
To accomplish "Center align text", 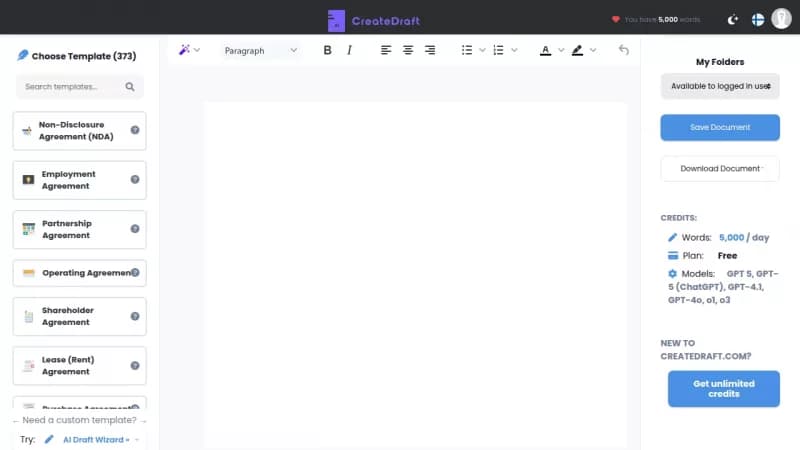I will pos(408,50).
